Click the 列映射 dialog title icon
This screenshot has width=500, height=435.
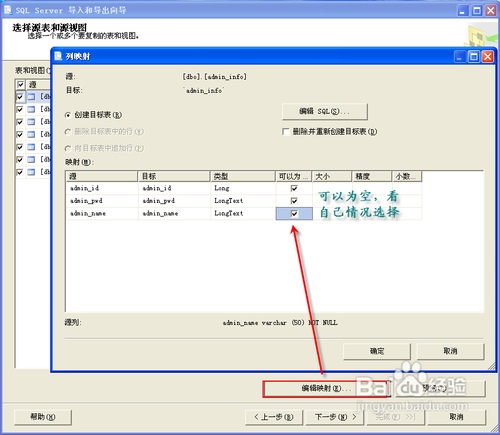click(x=58, y=56)
